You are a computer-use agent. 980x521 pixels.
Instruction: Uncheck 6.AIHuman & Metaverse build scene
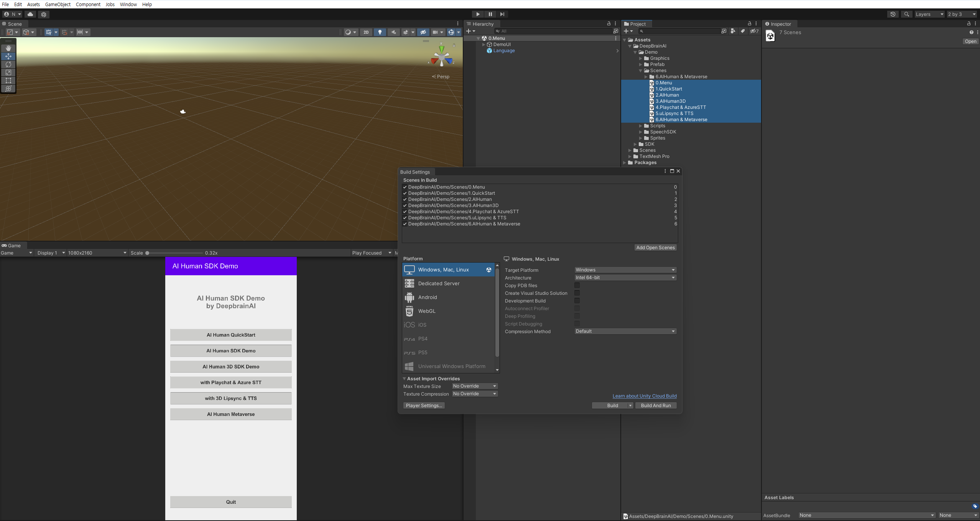tap(405, 224)
